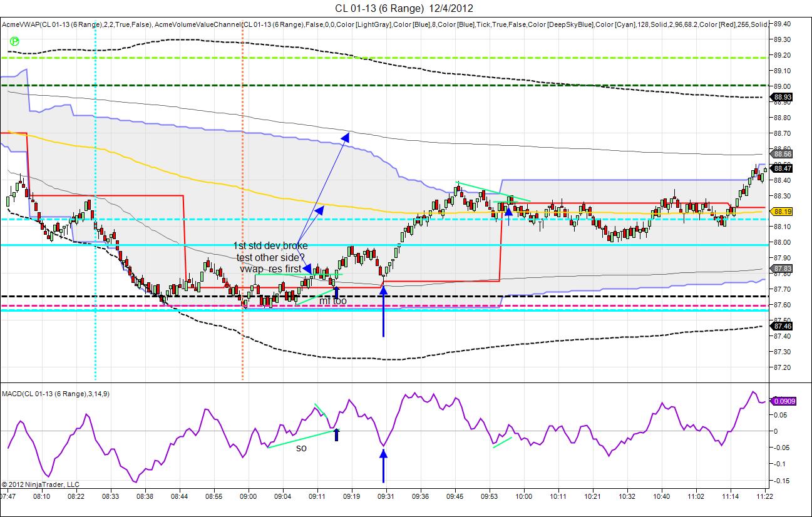Click the 87.20 price axis label
Image resolution: width=812 pixels, height=517 pixels.
coord(783,367)
